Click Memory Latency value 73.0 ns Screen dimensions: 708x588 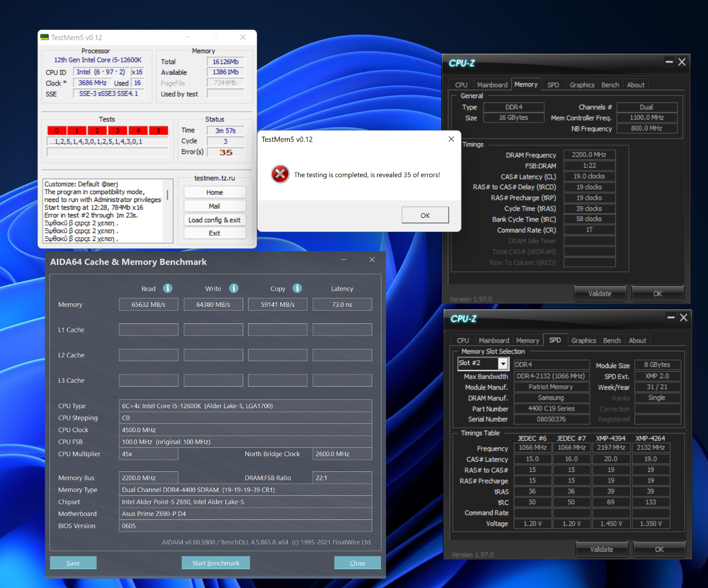click(342, 304)
